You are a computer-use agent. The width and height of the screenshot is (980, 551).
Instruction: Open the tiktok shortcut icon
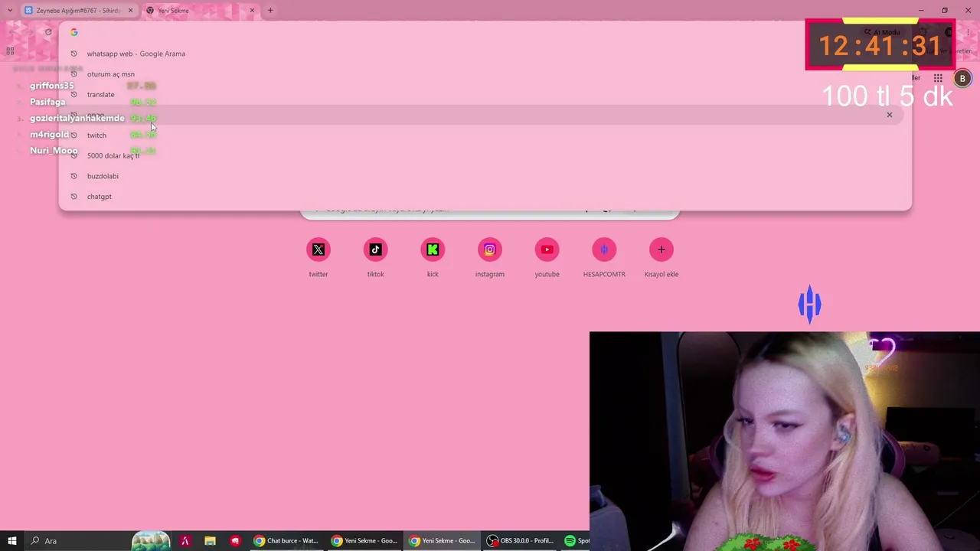[x=375, y=249]
